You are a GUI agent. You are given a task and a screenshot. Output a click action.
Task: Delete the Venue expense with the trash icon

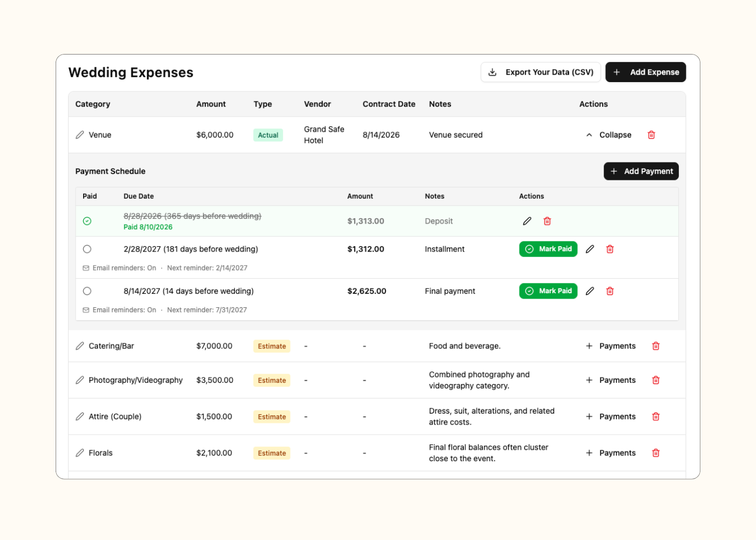(651, 135)
